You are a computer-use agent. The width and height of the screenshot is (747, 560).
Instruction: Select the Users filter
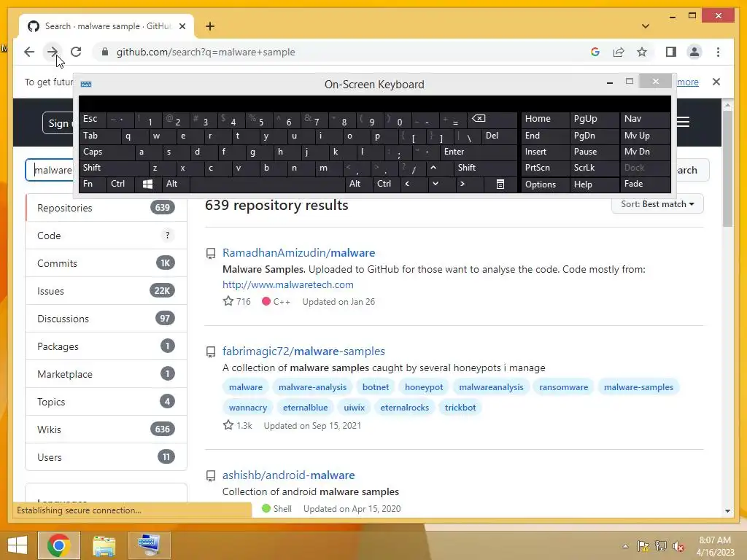click(107, 457)
